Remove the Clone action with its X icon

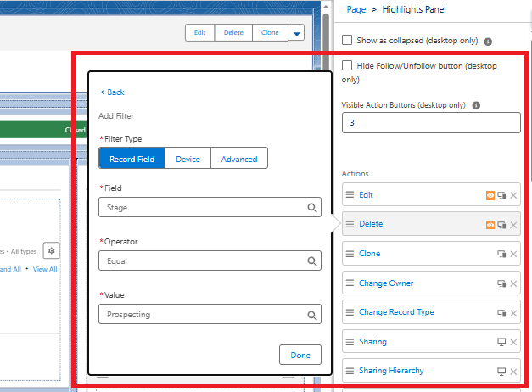(513, 254)
